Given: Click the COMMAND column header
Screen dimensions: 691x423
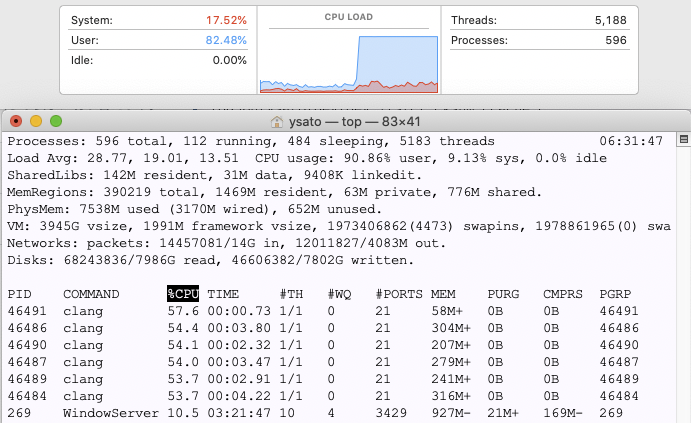Looking at the screenshot, I should (91, 294).
